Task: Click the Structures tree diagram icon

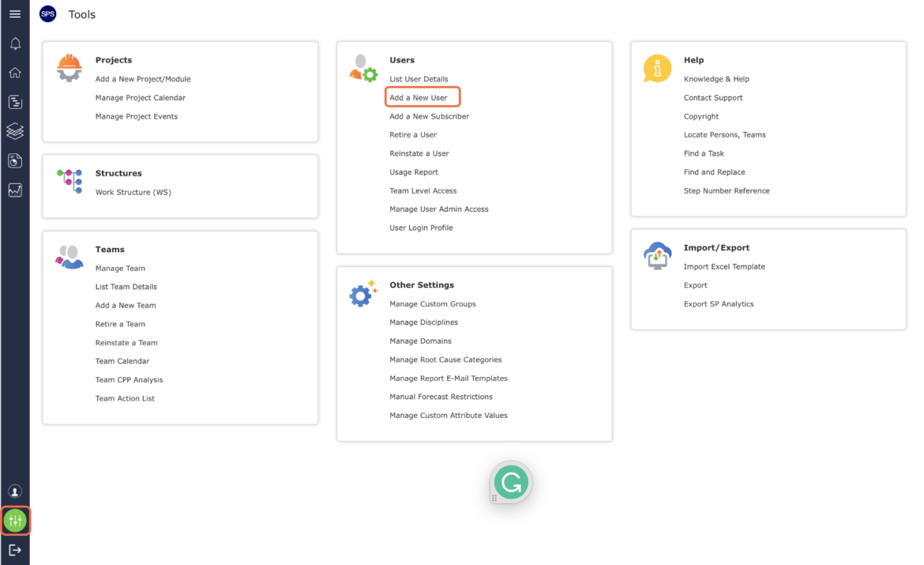Action: [69, 181]
